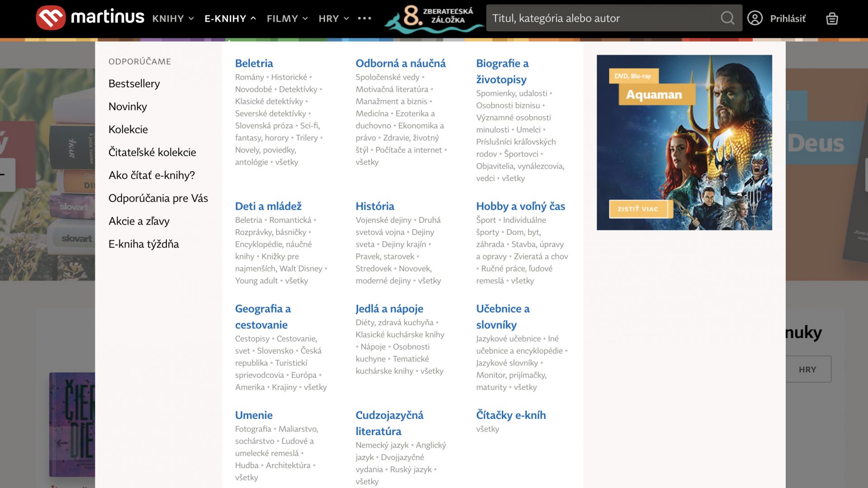Open the three-dots more menu
868x488 pixels.
pyautogui.click(x=364, y=19)
